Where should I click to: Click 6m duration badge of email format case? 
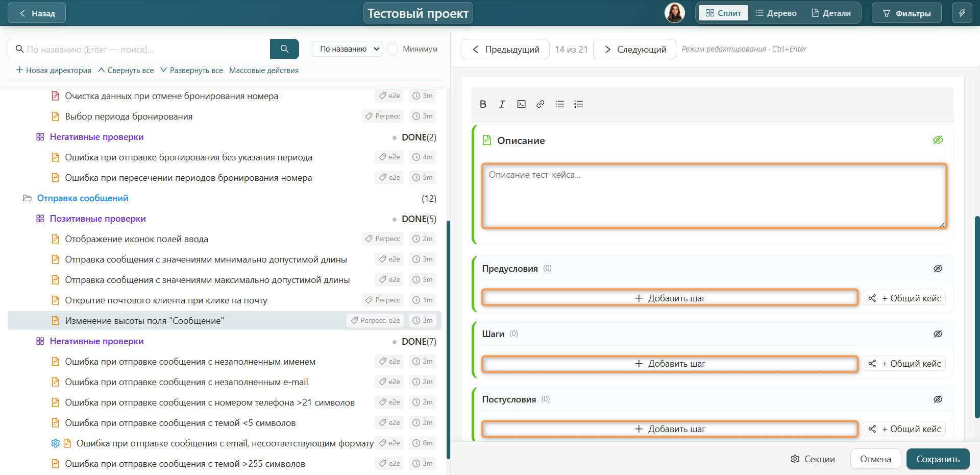423,443
